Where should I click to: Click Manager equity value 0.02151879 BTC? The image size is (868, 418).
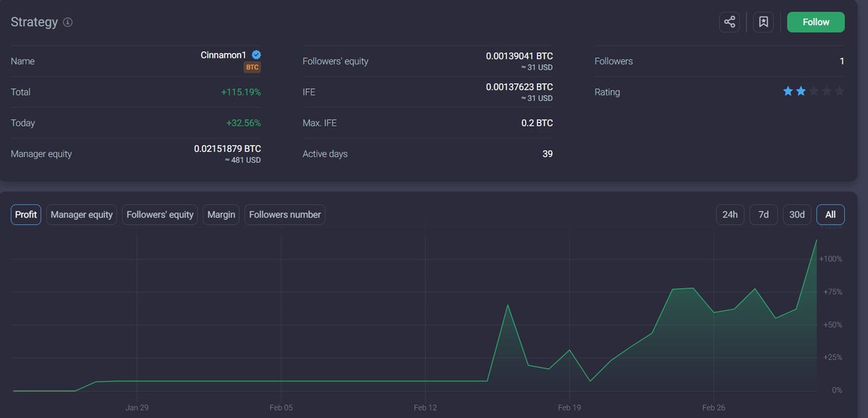coord(227,148)
